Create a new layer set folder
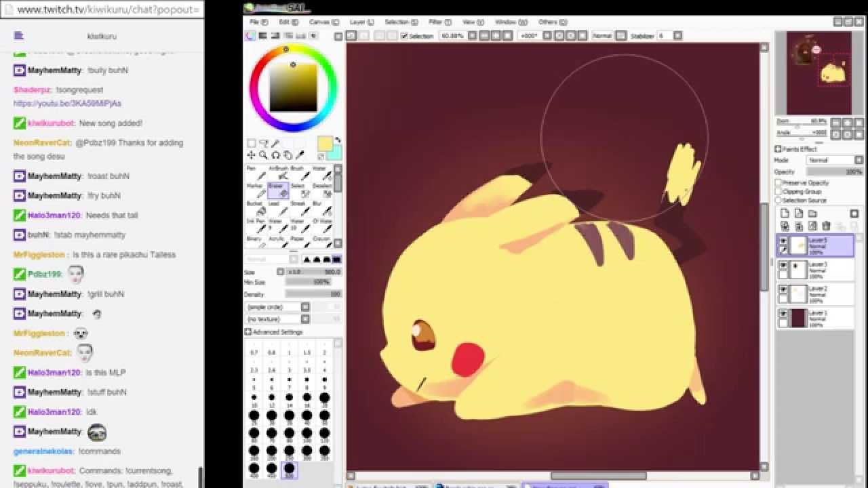The image size is (868, 488). click(x=812, y=213)
